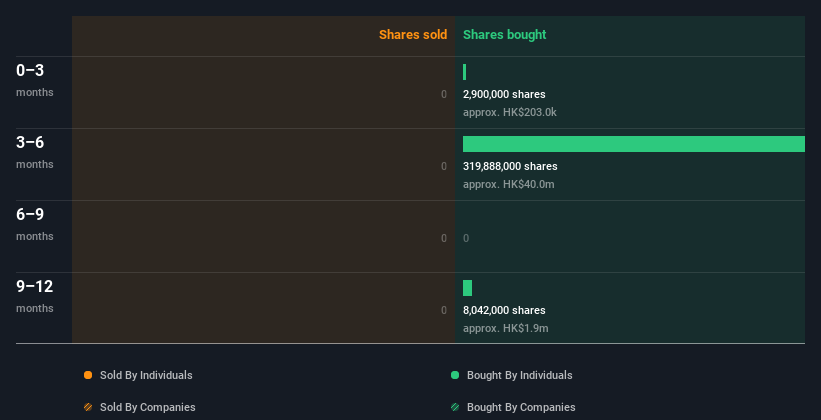The image size is (821, 420).
Task: Click the striped Sold By Companies legend icon
Action: [x=88, y=407]
